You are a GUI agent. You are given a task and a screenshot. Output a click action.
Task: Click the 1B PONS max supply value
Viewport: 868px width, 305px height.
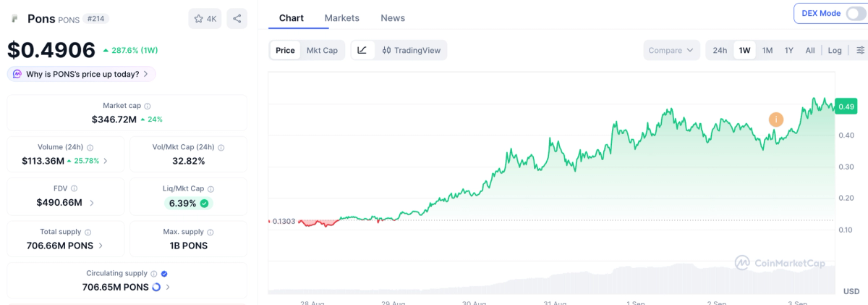[188, 246]
